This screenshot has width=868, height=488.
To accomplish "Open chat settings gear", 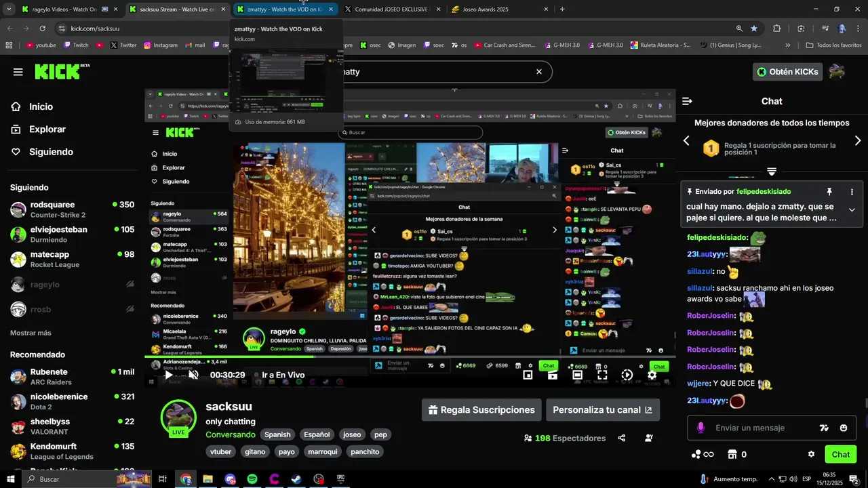I will [x=811, y=454].
